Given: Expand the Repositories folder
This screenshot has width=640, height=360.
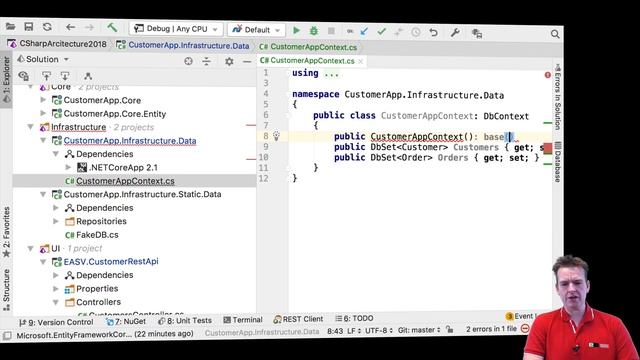Looking at the screenshot, I should pos(56,221).
